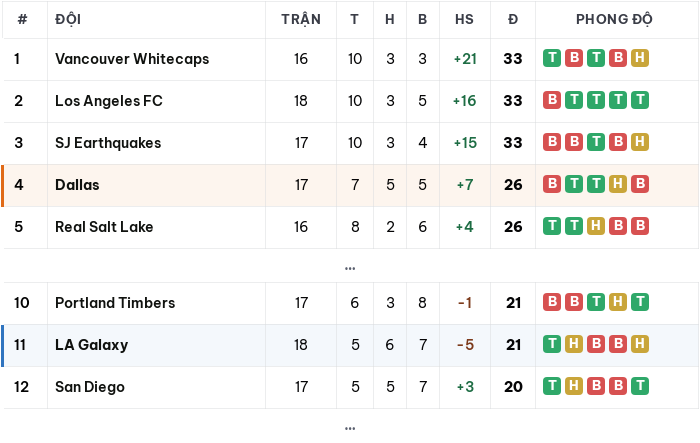This screenshot has height=443, width=700.
Task: Expand hidden rows between positions 5 and 10
Action: 350,268
